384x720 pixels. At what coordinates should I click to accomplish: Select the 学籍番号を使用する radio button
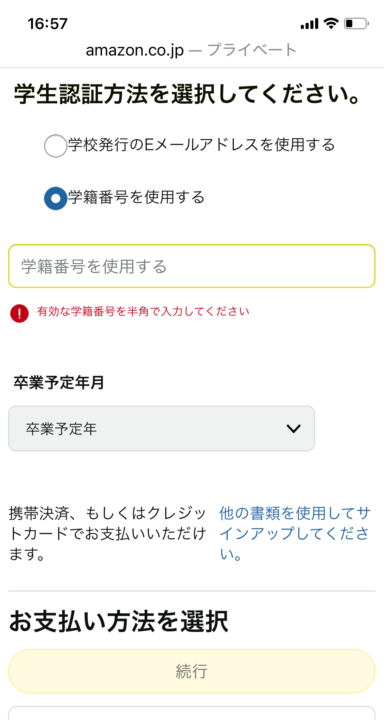56,198
